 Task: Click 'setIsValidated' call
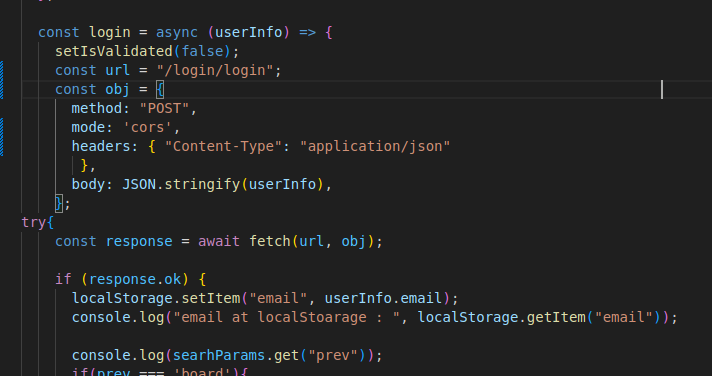pos(114,51)
